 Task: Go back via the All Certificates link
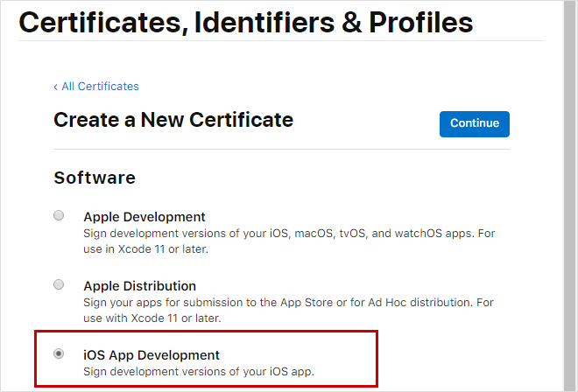coord(100,87)
